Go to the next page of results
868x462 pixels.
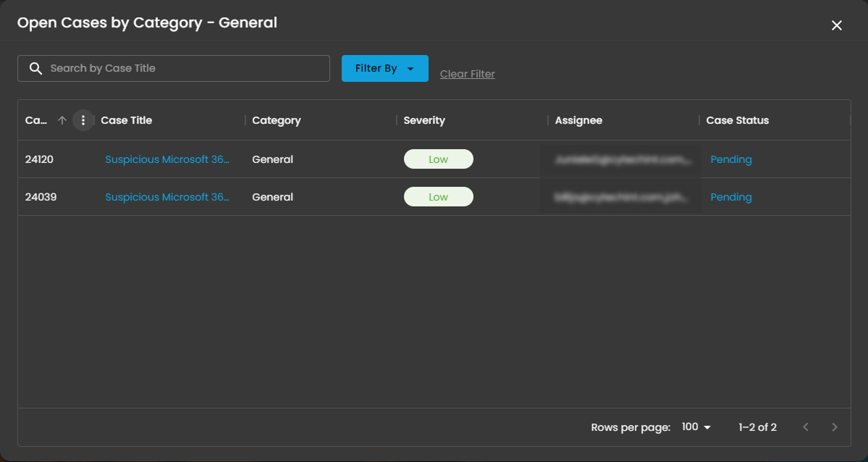(835, 427)
